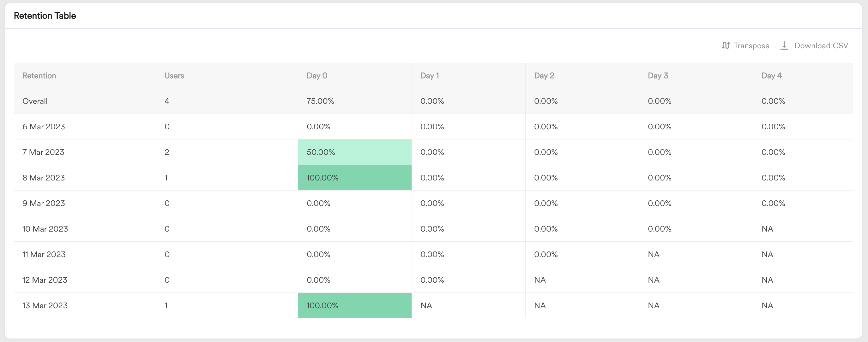Click the Day 4 column header
The height and width of the screenshot is (342, 868).
[771, 76]
